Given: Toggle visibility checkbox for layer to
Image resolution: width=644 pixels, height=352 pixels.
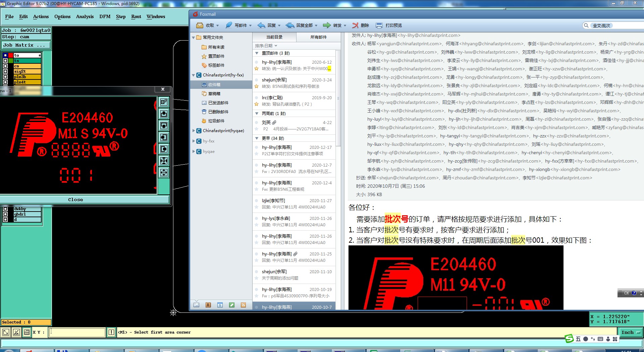Looking at the screenshot, I should click(5, 55).
